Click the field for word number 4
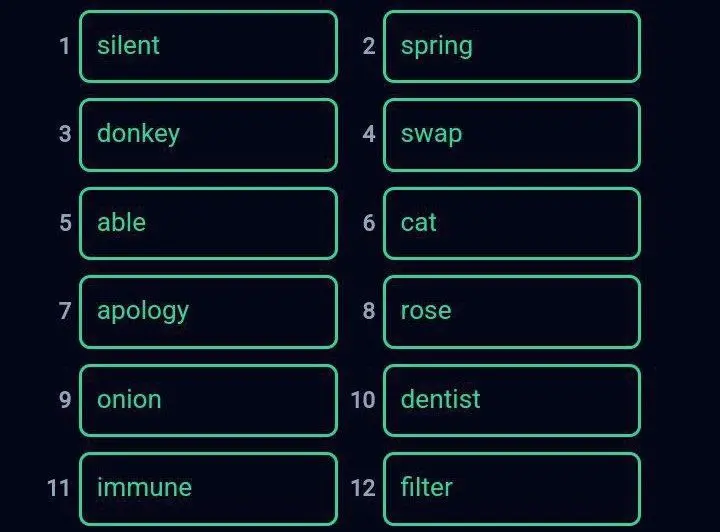This screenshot has height=532, width=720. [x=512, y=135]
